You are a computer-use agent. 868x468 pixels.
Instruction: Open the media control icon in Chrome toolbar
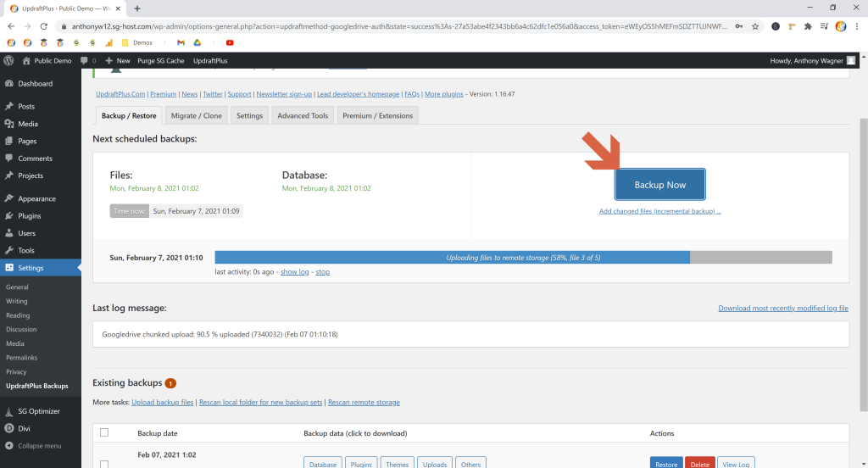tap(824, 26)
